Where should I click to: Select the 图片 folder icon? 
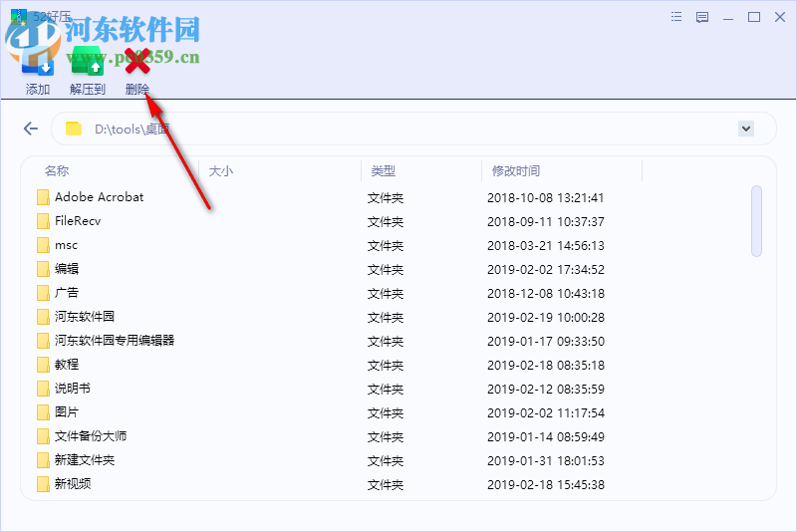tap(43, 412)
